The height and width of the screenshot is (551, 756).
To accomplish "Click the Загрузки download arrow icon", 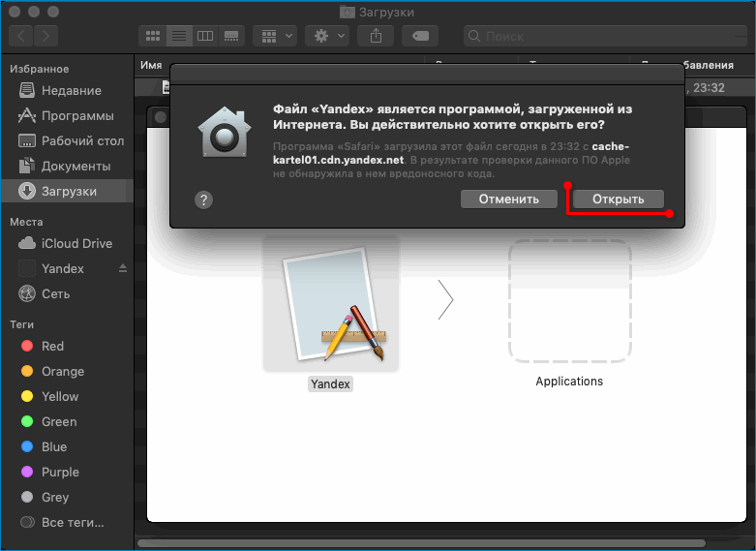I will 27,191.
